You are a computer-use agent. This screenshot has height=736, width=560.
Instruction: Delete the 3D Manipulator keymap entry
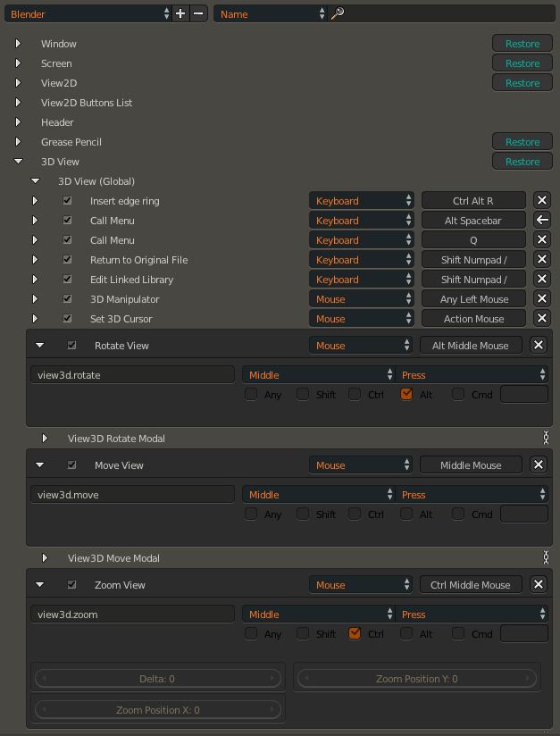(x=541, y=298)
